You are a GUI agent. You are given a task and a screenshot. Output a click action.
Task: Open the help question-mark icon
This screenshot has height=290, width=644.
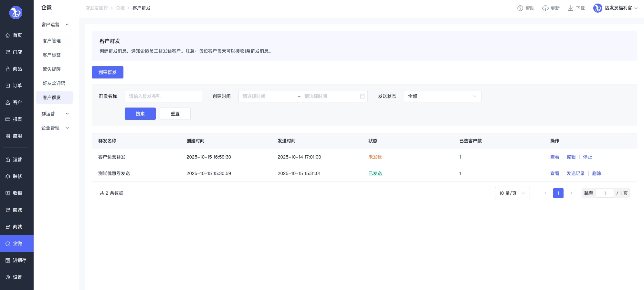coord(520,8)
